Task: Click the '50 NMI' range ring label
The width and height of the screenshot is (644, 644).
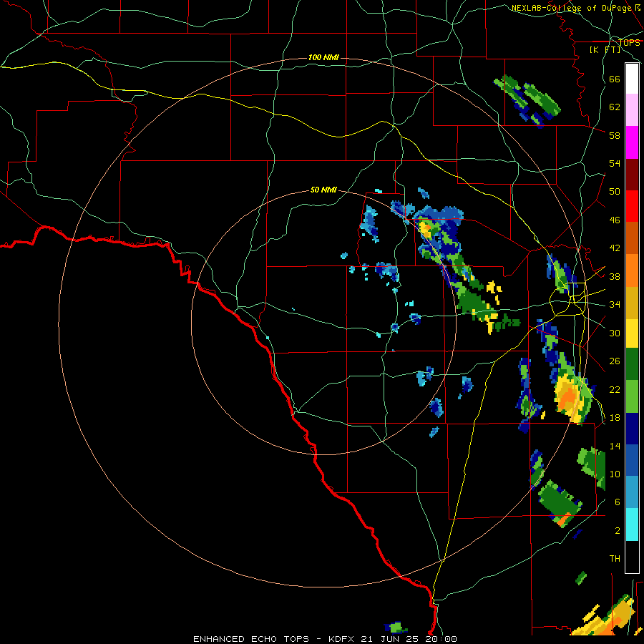Action: pos(323,190)
